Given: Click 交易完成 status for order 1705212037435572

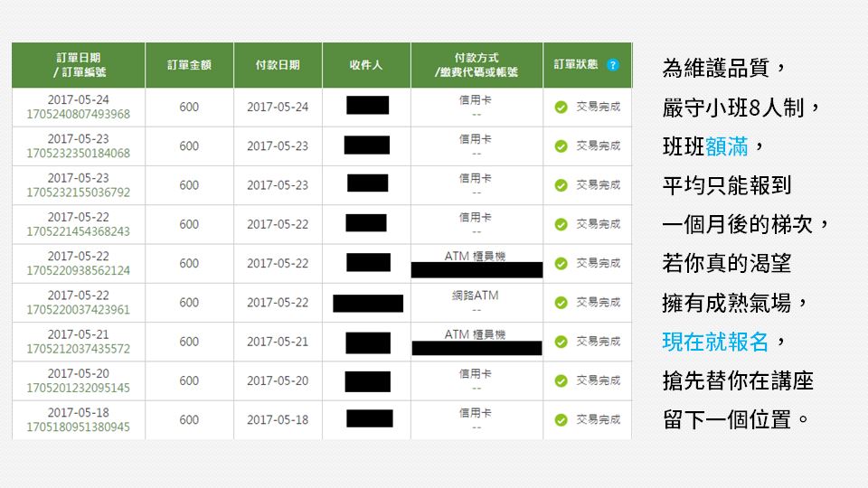Looking at the screenshot, I should point(599,342).
